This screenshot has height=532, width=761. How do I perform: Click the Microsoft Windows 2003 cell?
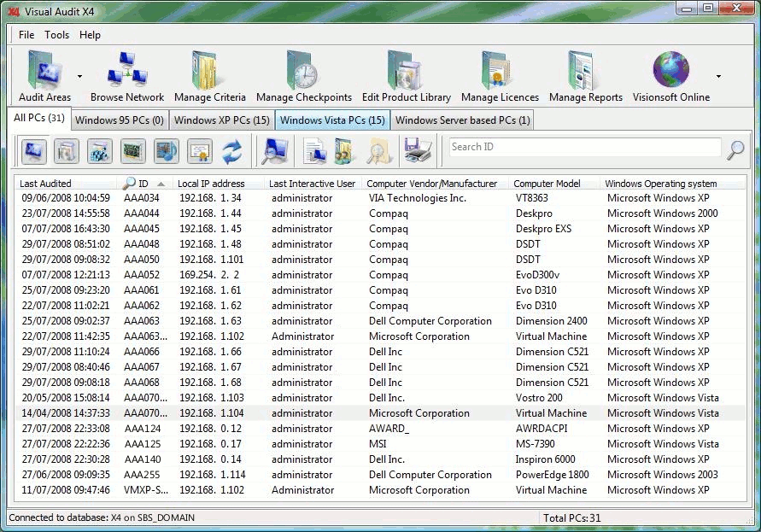click(663, 475)
